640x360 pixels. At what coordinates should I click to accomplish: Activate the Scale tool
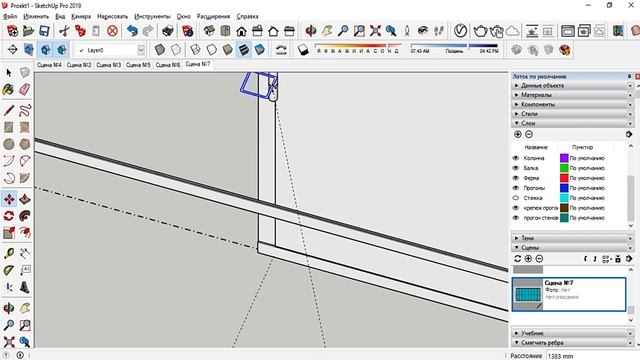click(9, 233)
